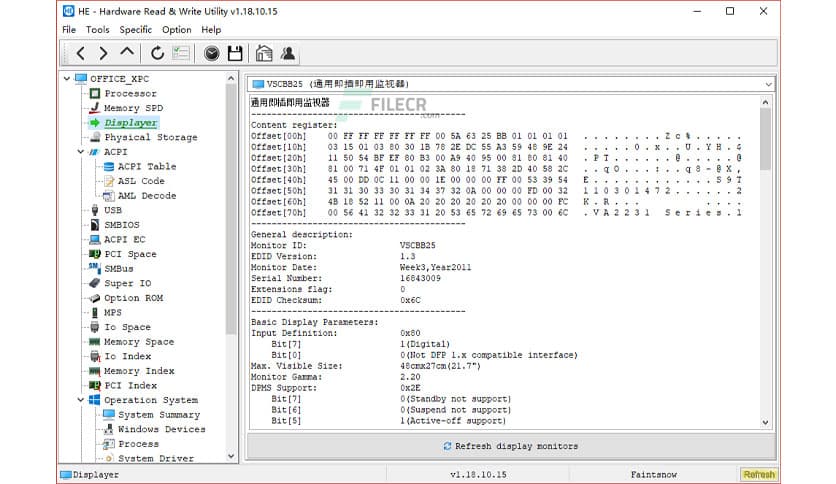
Task: Click Refresh display monitors button
Action: [x=511, y=446]
